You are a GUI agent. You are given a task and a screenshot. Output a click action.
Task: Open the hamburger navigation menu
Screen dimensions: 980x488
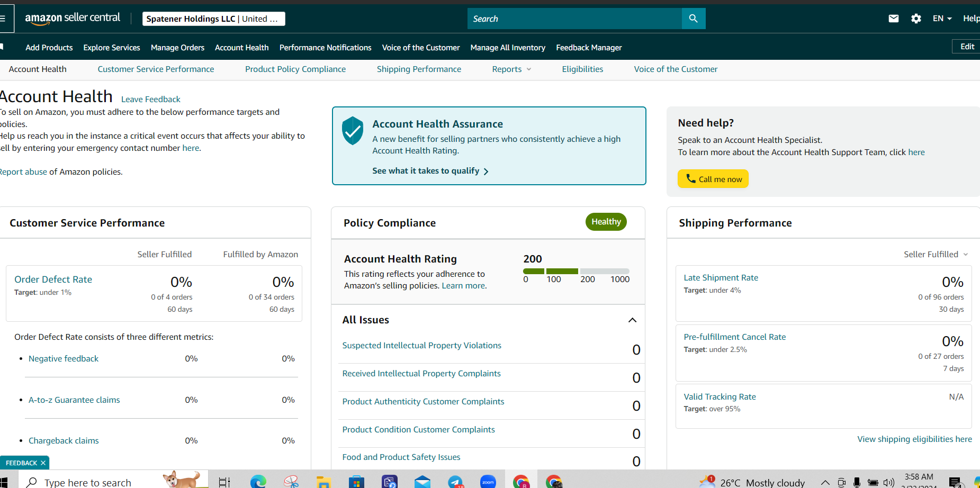(3, 19)
